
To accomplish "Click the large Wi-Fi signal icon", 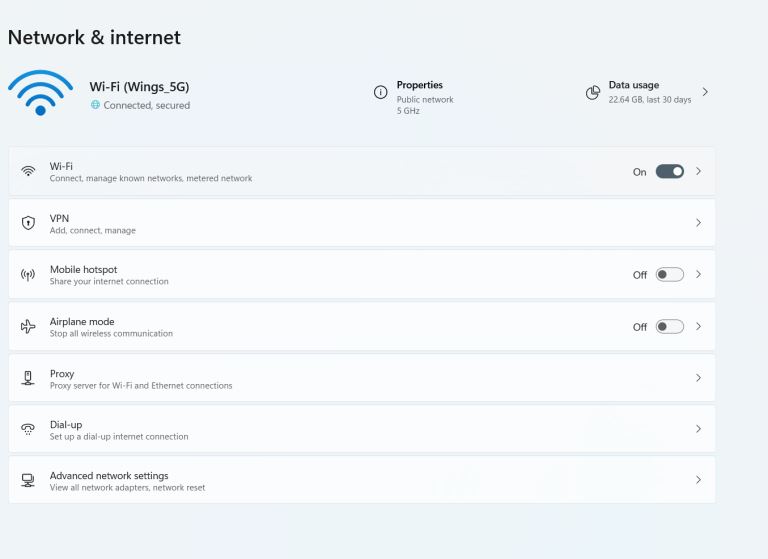I will point(40,93).
